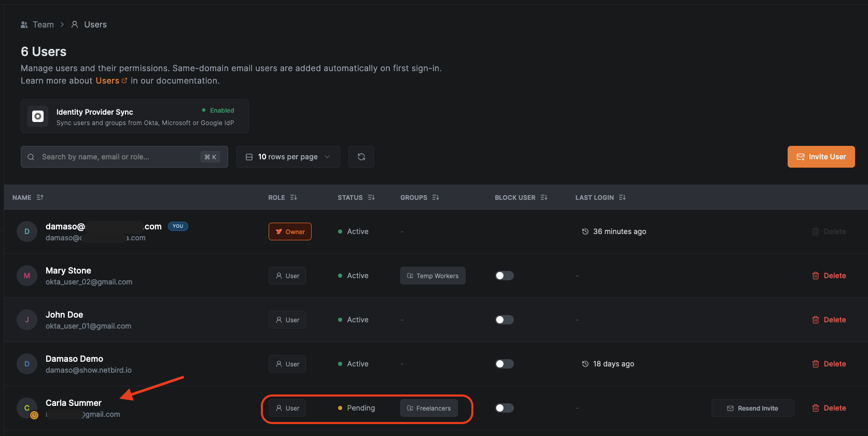Open Freelancers groups selector for Carla Summer
The image size is (868, 436).
point(429,408)
